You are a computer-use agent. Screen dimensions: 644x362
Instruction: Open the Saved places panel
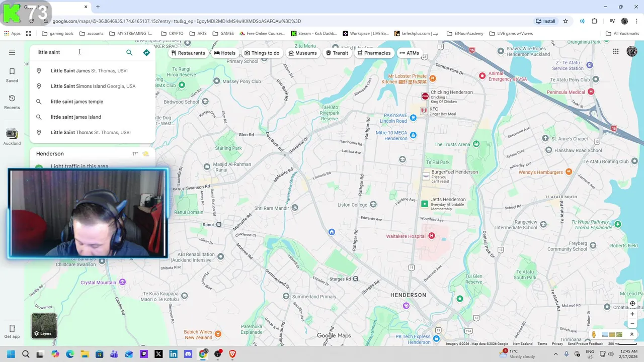[x=12, y=75]
